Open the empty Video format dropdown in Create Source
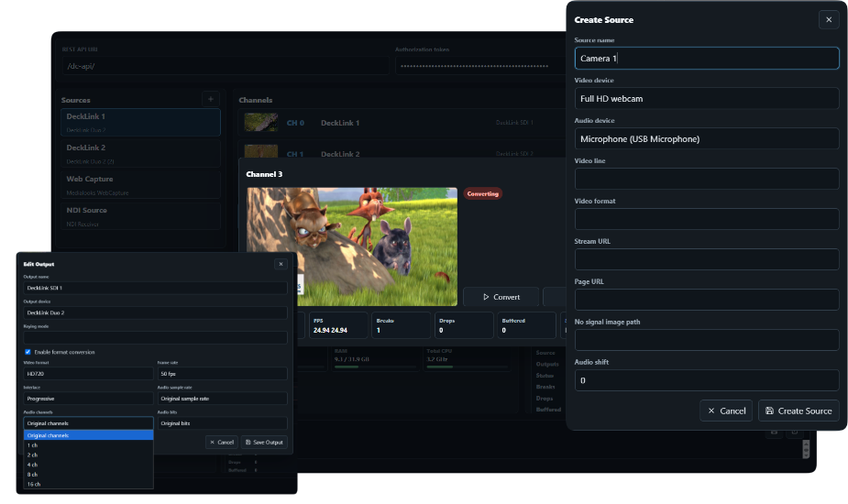Image resolution: width=848 pixels, height=504 pixels. click(706, 219)
